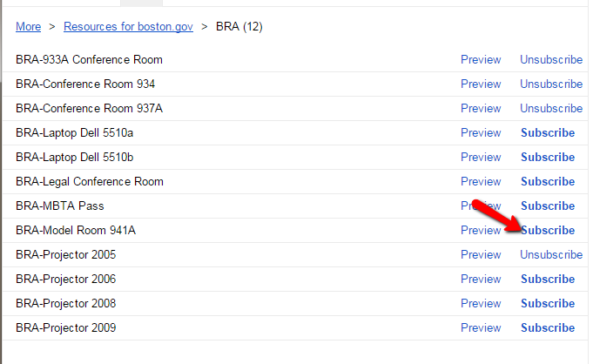Screen dimensions: 593x364
Task: Click the More breadcrumb link
Action: pos(28,27)
